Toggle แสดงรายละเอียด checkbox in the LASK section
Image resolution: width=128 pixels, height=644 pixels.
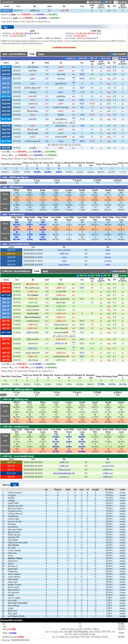pyautogui.click(x=112, y=271)
